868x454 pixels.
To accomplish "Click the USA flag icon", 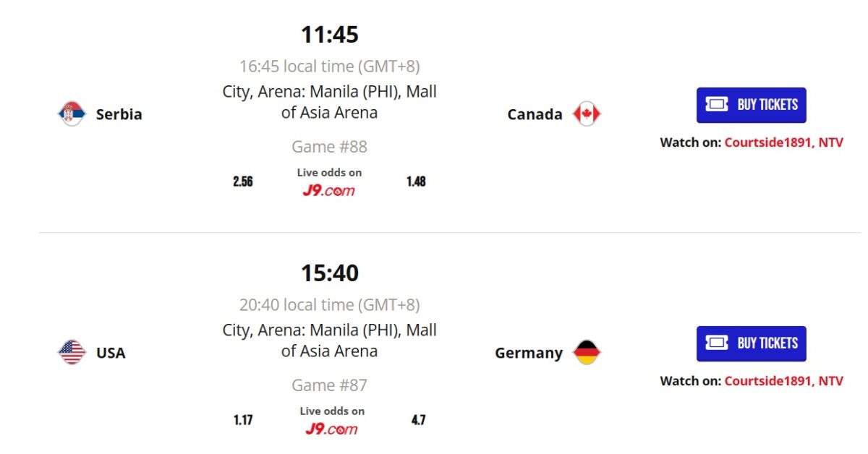I will coord(72,353).
